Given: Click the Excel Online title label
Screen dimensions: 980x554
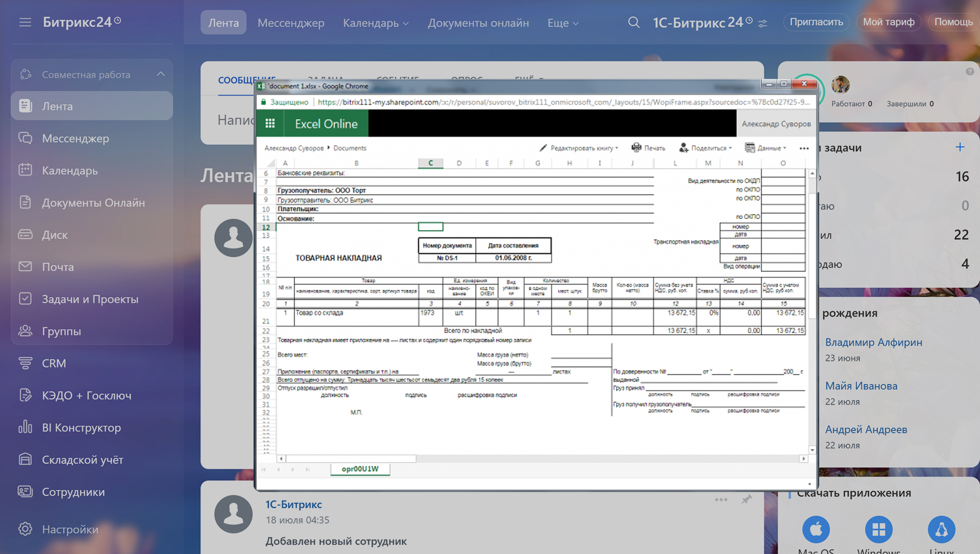Looking at the screenshot, I should (326, 123).
